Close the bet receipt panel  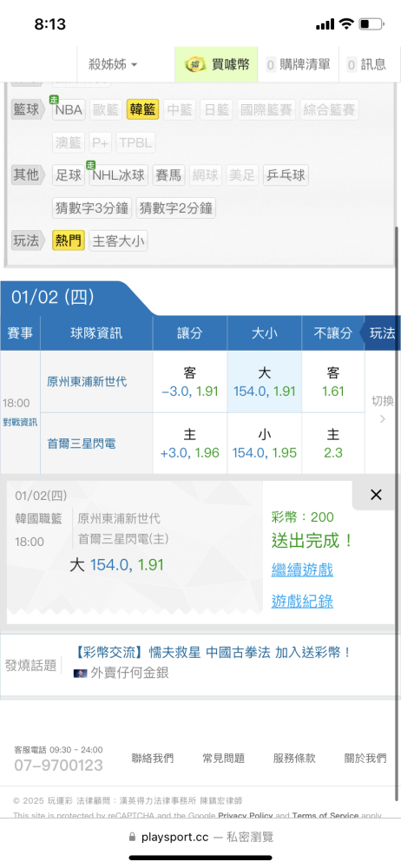pyautogui.click(x=376, y=495)
